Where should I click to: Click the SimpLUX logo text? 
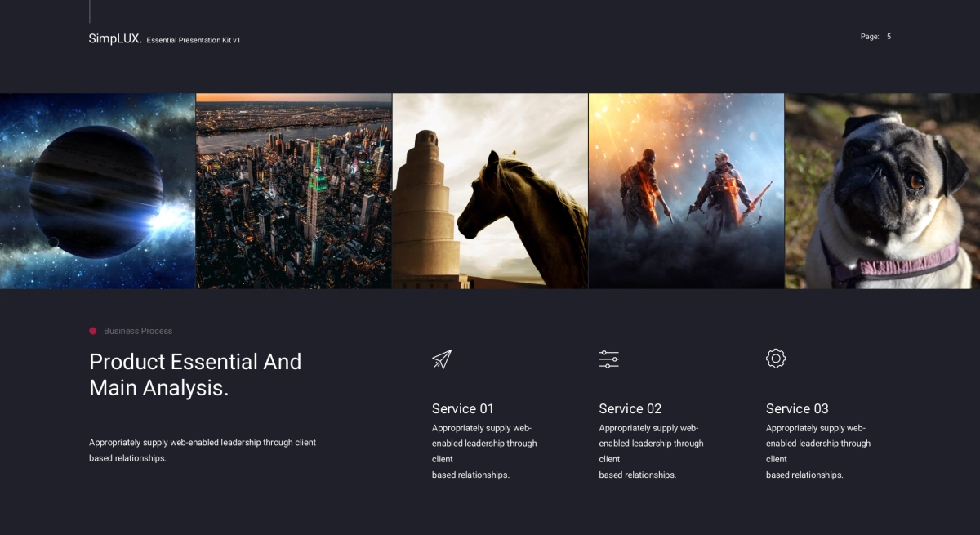click(x=115, y=38)
